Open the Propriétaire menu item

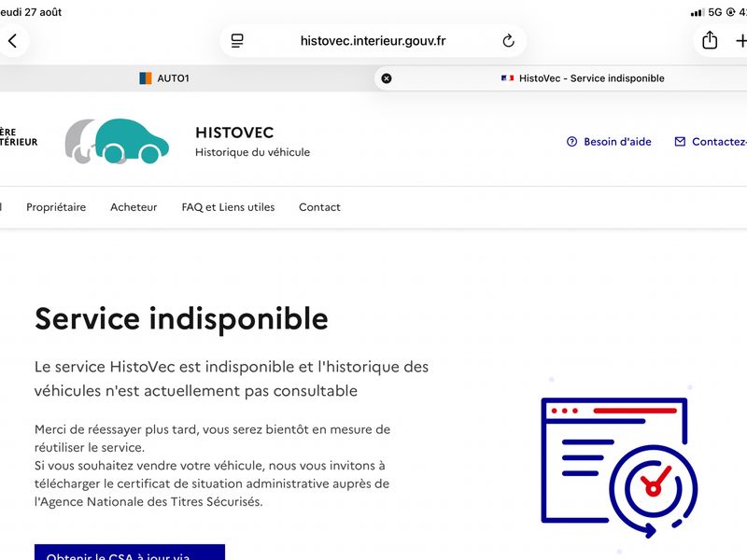[x=56, y=207]
